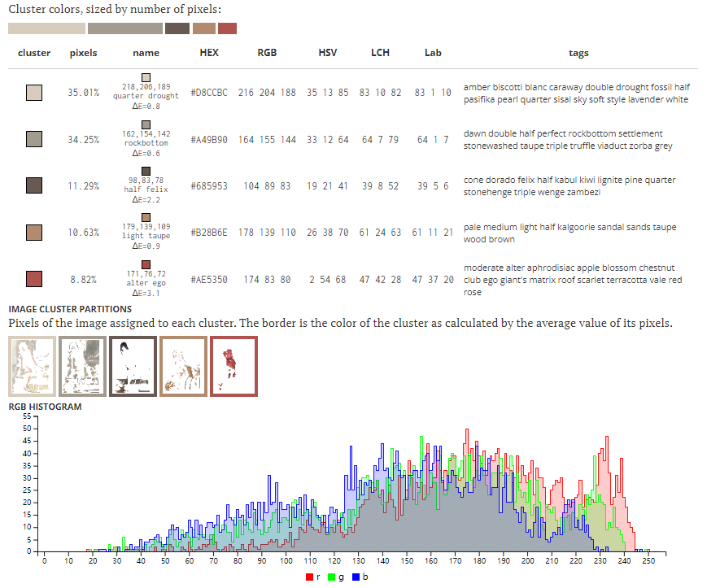Click the #685953 cluster color swatch
This screenshot has height=588, width=707.
coord(34,186)
